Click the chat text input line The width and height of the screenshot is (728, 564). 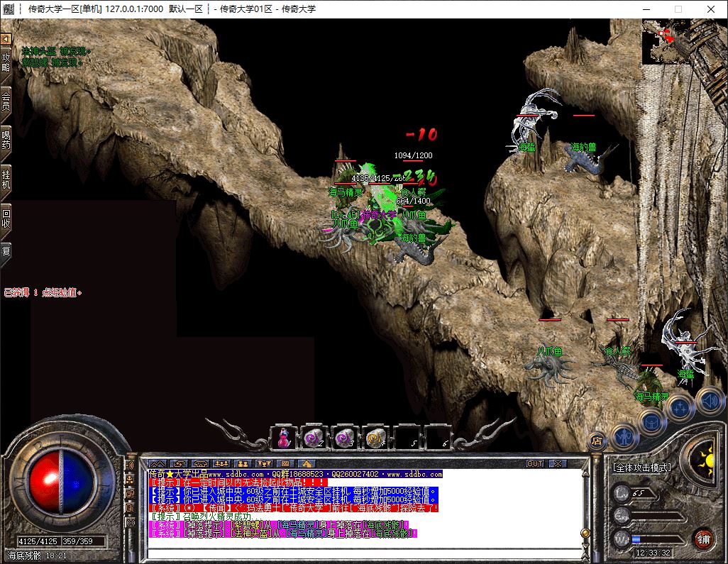[365, 553]
